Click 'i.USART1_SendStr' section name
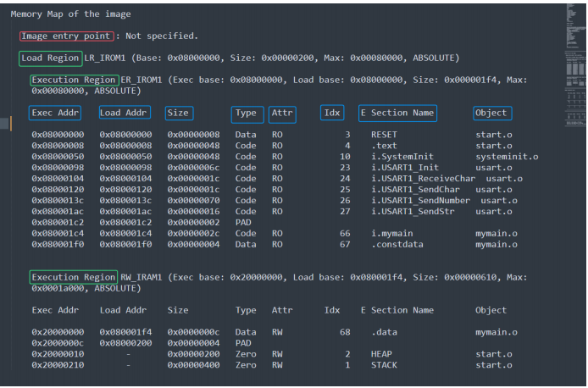This screenshot has height=388, width=588. [x=413, y=212]
